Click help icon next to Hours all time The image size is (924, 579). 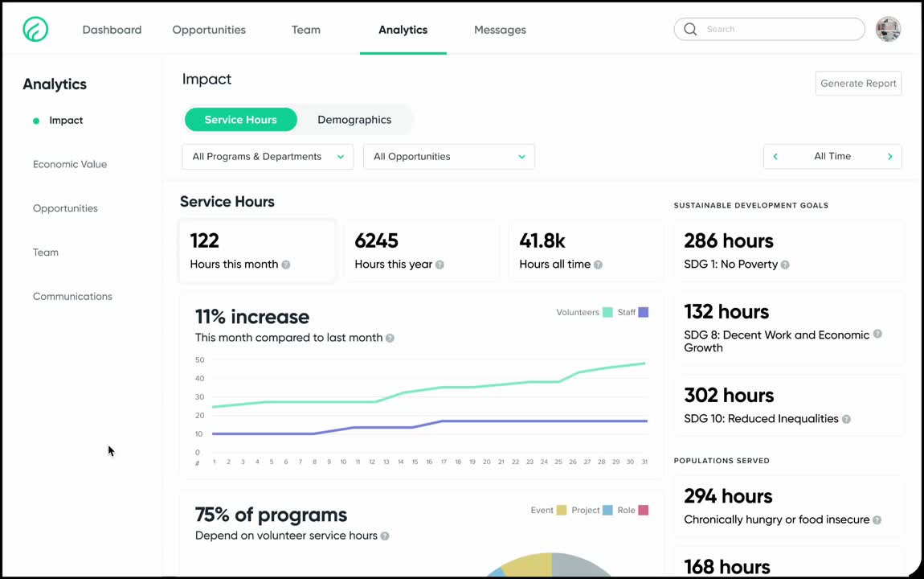(x=598, y=265)
